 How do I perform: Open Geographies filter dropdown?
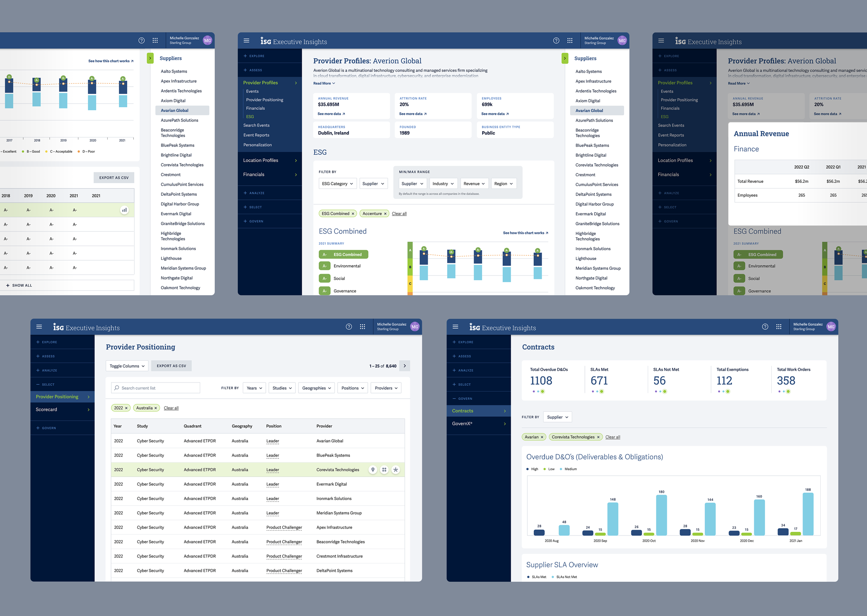(x=317, y=388)
